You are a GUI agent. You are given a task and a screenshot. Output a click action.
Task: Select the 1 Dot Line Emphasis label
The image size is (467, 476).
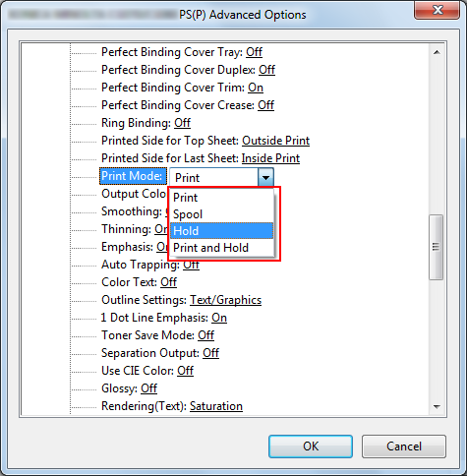click(x=154, y=318)
